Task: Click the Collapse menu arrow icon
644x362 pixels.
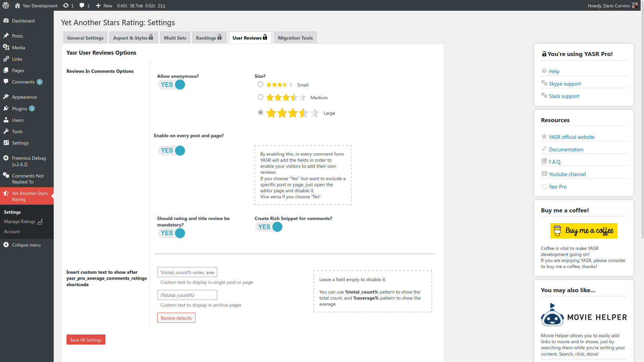Action: (6, 245)
